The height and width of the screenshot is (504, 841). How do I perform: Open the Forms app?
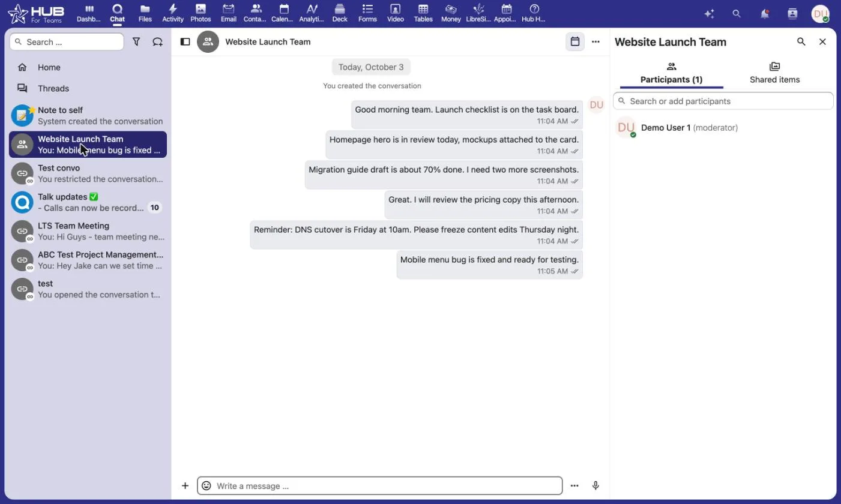[x=367, y=13]
